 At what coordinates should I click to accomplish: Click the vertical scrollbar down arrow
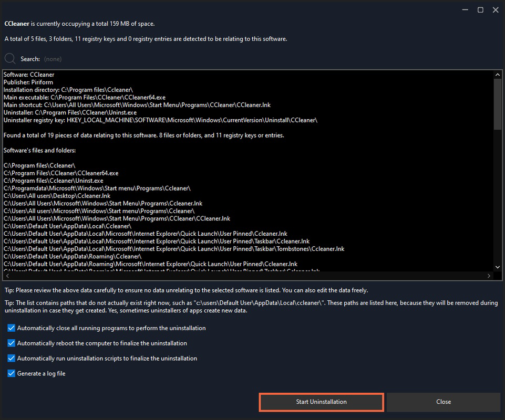[498, 267]
